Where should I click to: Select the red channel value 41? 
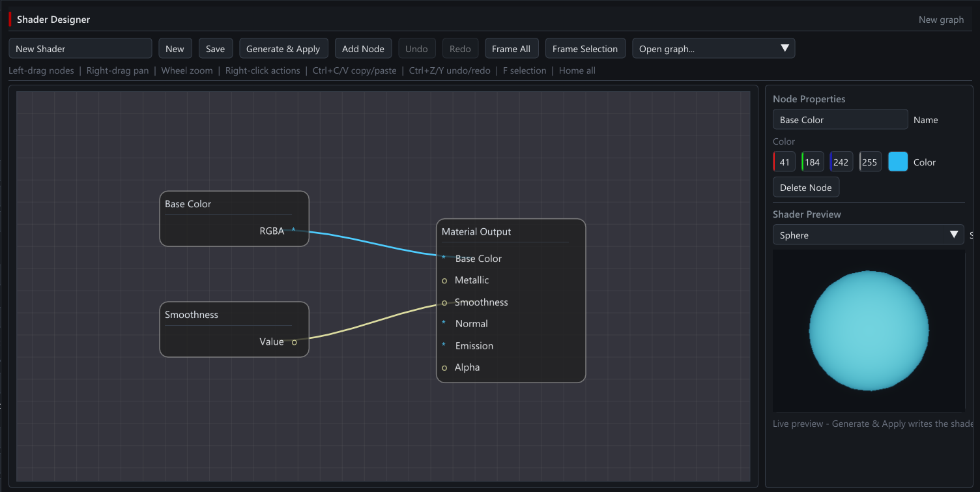[x=785, y=162]
